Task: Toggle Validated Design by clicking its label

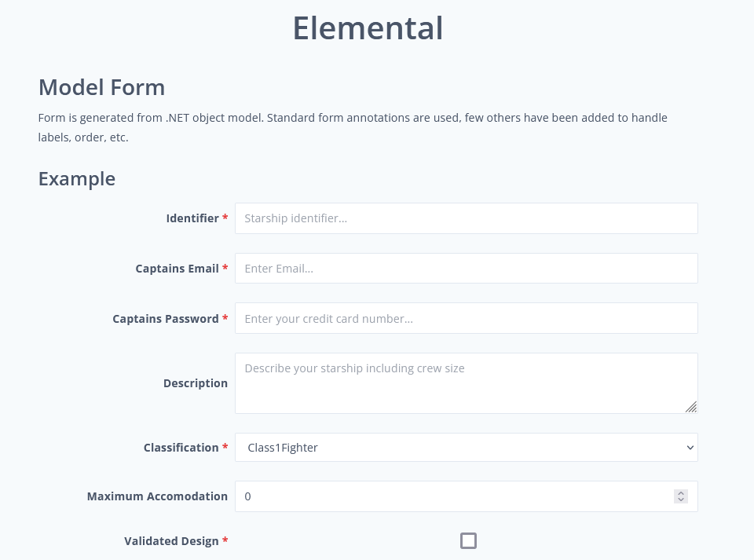Action: [x=172, y=540]
